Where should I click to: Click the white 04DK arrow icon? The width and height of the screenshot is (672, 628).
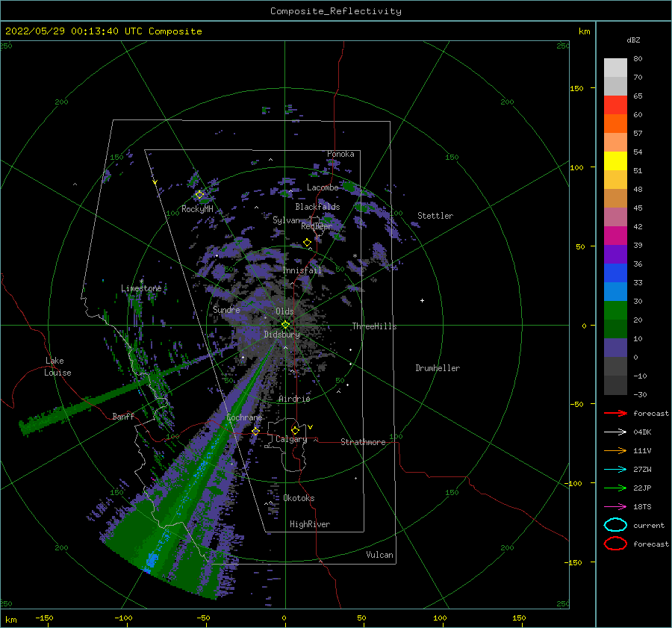615,432
